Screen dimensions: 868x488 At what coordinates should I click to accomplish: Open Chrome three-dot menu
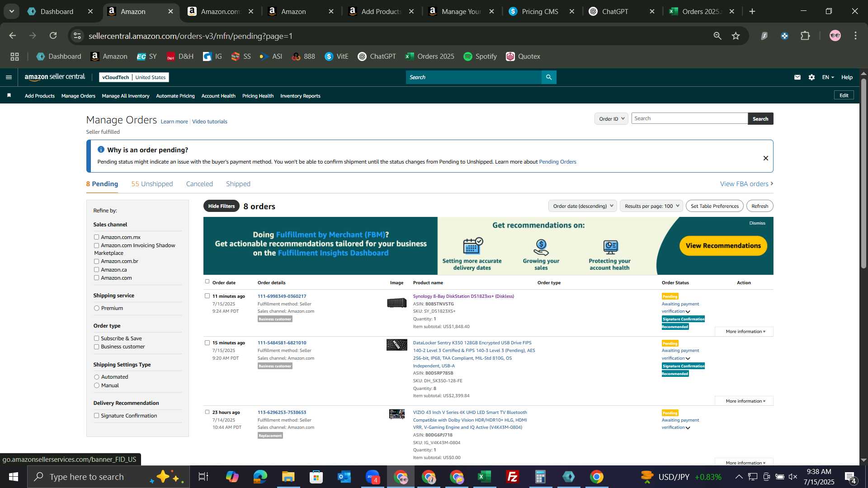(856, 36)
